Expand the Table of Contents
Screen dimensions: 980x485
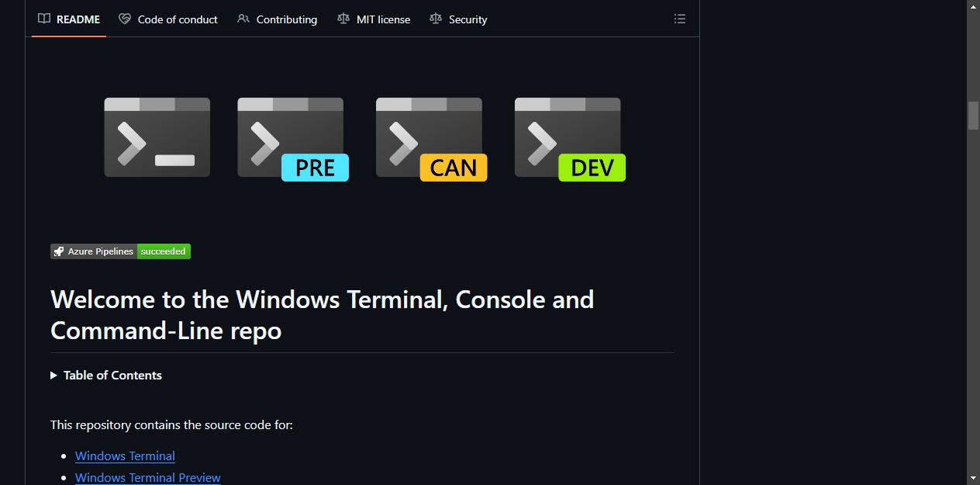106,375
